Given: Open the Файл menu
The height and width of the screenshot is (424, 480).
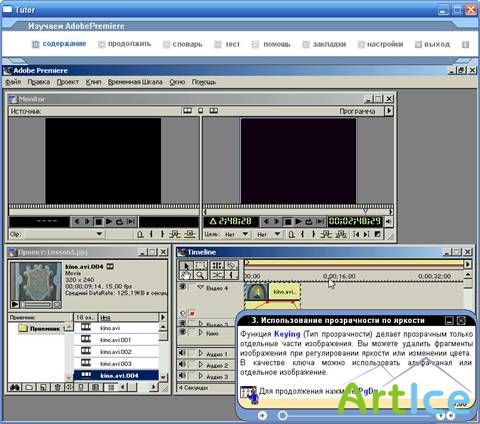Looking at the screenshot, I should (x=13, y=82).
